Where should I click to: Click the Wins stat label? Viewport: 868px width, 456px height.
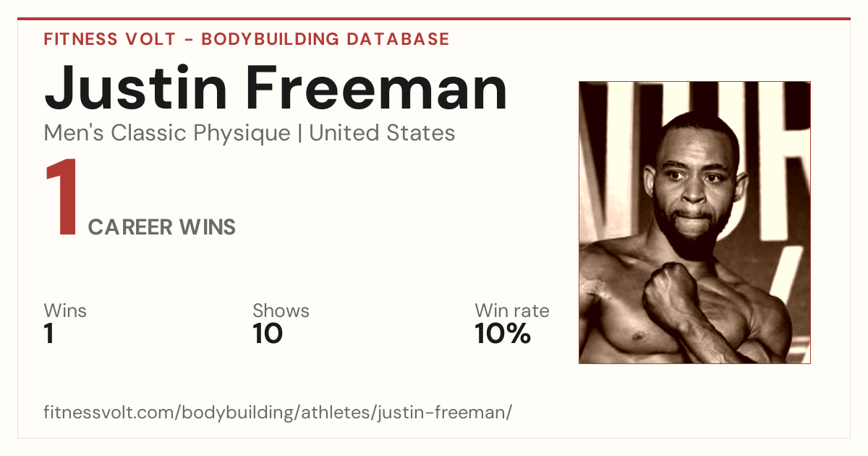point(65,311)
